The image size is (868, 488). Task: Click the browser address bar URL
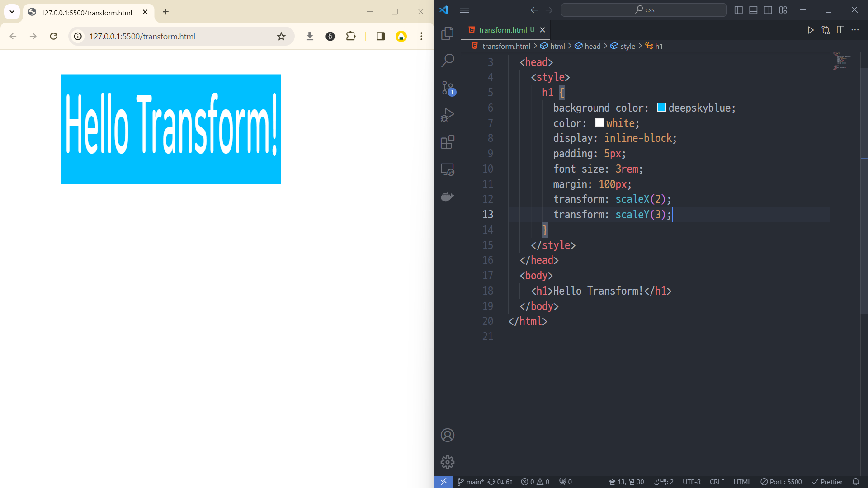pyautogui.click(x=142, y=36)
